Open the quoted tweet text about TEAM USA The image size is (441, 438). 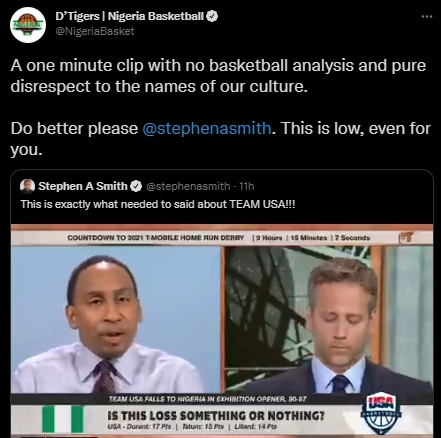(158, 204)
